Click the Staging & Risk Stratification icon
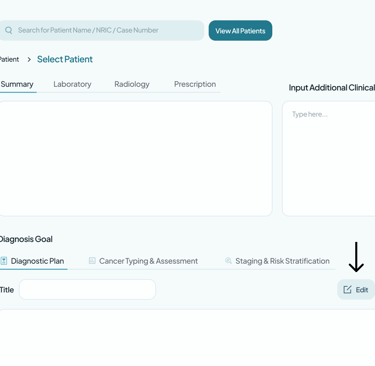This screenshot has height=366, width=375. [228, 261]
